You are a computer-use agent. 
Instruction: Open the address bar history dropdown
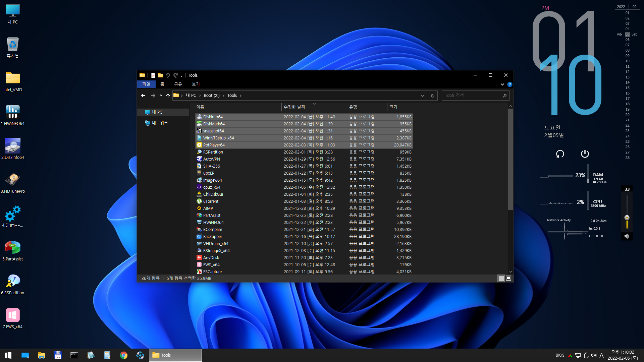pyautogui.click(x=422, y=96)
